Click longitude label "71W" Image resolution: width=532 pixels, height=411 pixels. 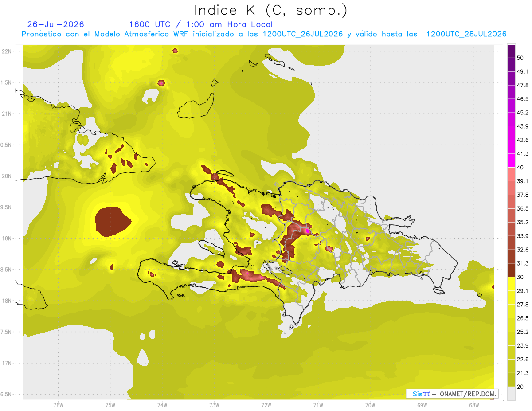tap(318, 405)
